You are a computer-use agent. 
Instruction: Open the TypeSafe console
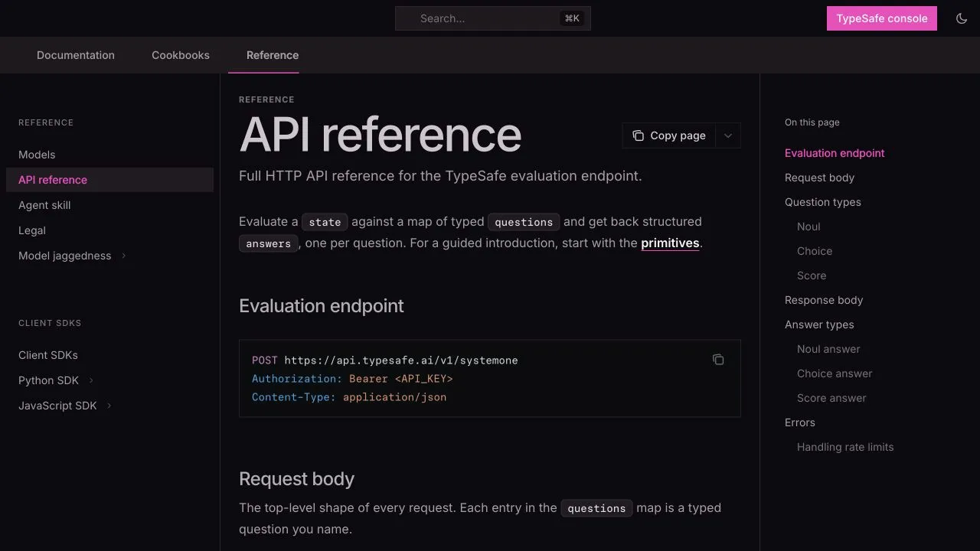pos(882,18)
